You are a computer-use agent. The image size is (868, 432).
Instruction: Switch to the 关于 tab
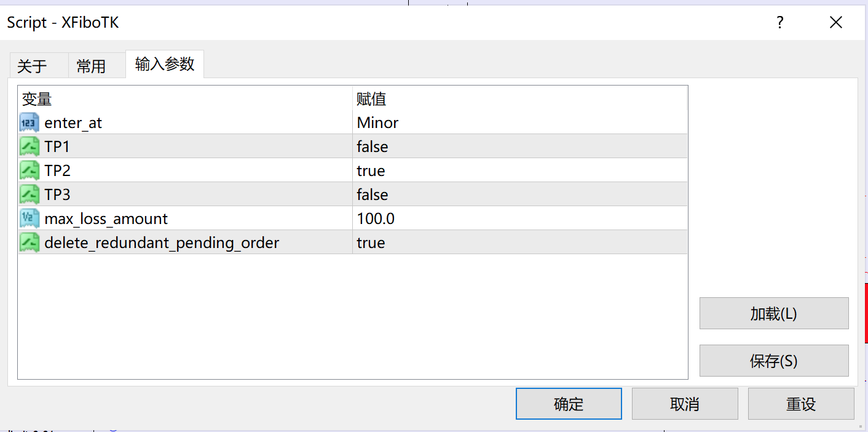click(x=33, y=66)
